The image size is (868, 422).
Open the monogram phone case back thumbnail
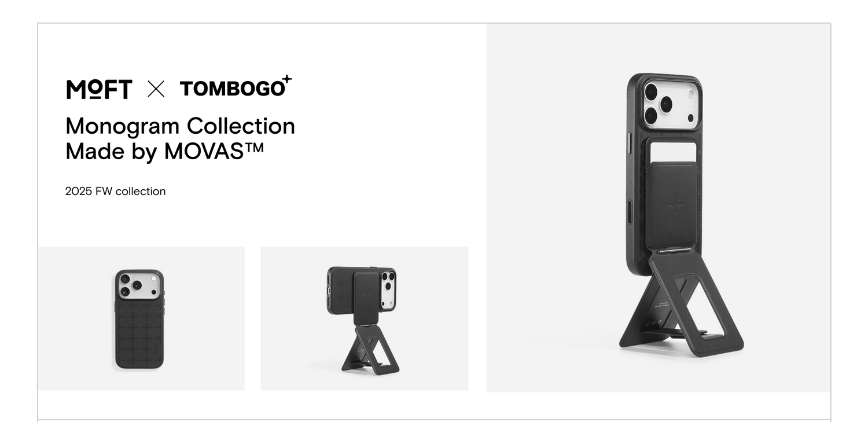coord(141,319)
